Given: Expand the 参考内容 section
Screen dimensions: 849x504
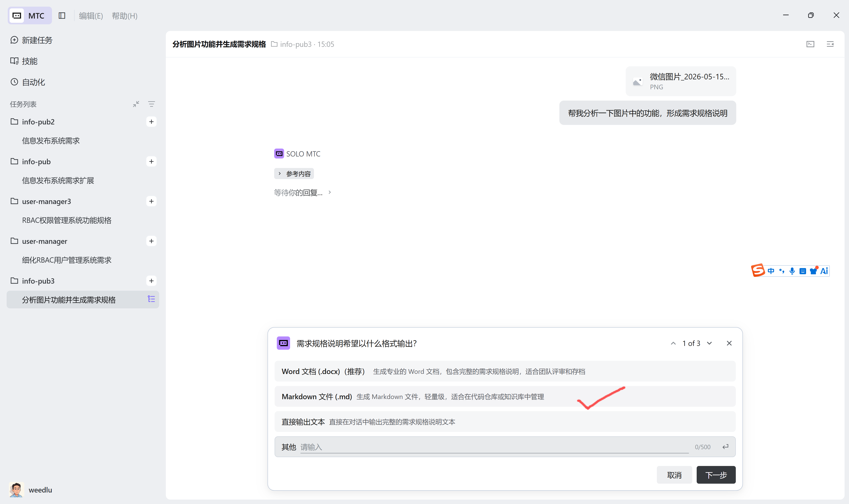Looking at the screenshot, I should [x=294, y=174].
